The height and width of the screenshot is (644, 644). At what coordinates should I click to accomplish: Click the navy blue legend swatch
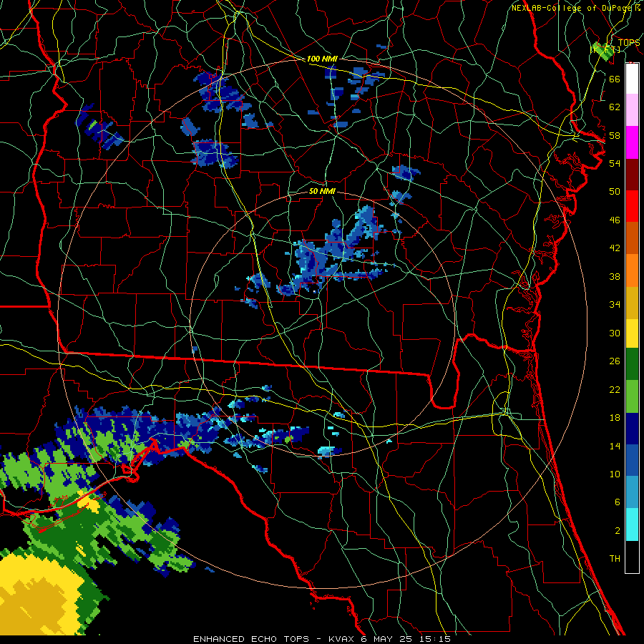click(632, 429)
